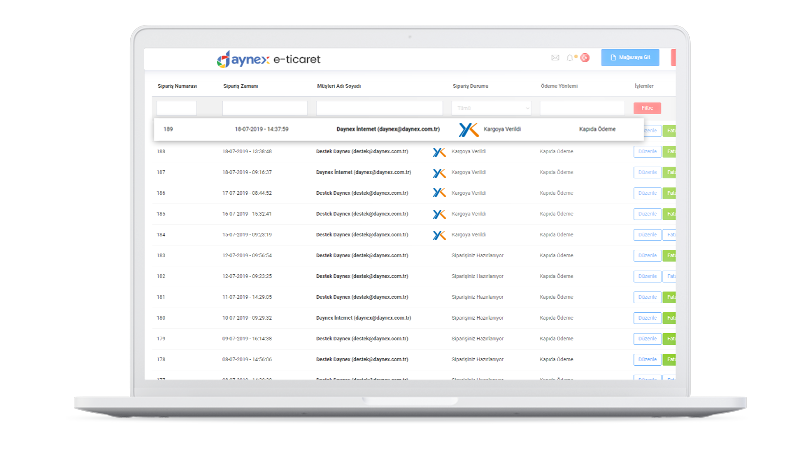The image size is (800, 470).
Task: Click the Mağazaya Git button
Action: pyautogui.click(x=630, y=58)
